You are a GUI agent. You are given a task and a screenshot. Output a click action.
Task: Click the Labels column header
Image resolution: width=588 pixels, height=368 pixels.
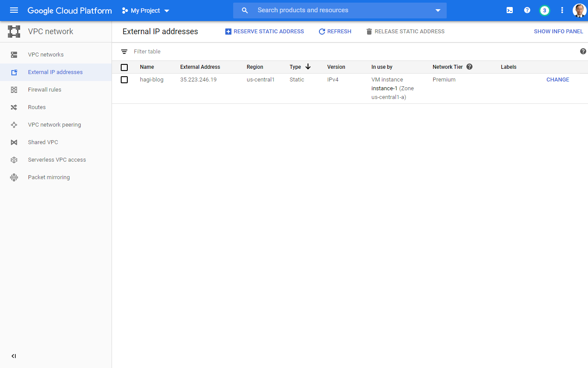[x=508, y=67]
